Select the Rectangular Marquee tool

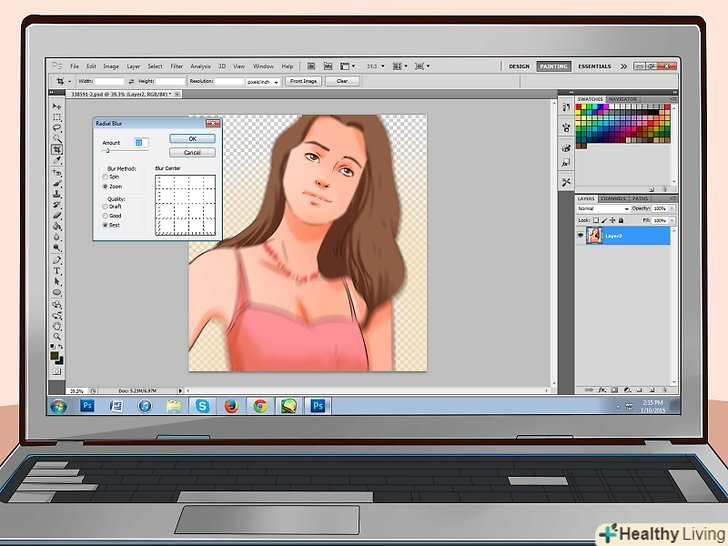coord(57,117)
